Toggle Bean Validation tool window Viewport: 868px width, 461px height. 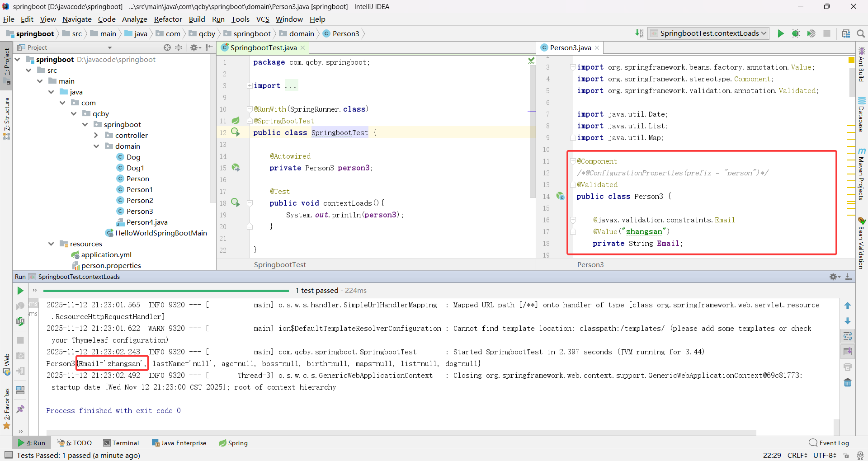pos(862,243)
